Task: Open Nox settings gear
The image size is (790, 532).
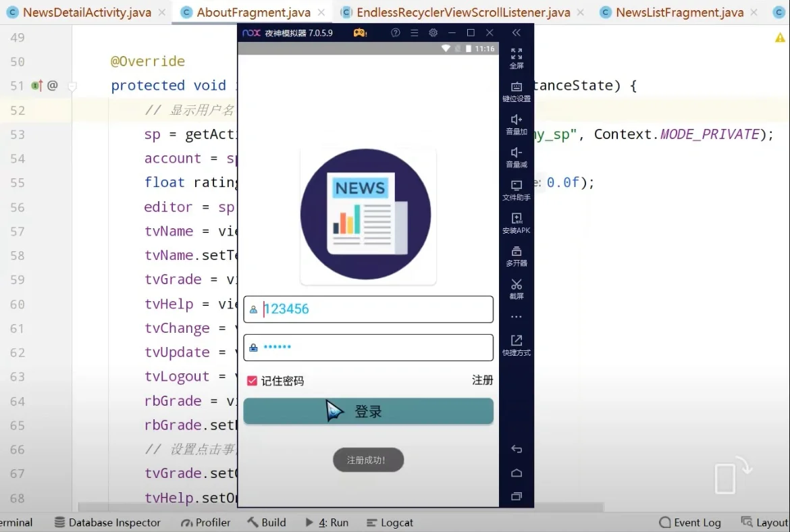Action: coord(433,32)
